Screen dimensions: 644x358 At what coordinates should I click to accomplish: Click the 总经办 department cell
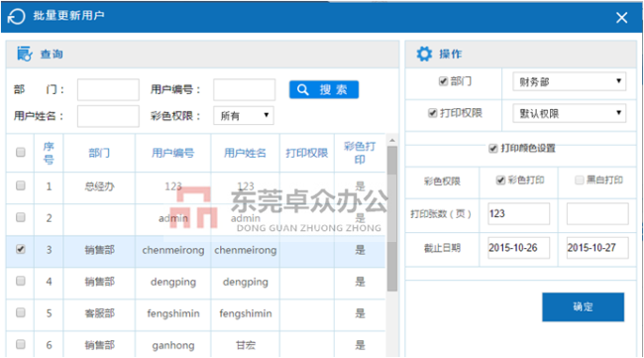(99, 186)
